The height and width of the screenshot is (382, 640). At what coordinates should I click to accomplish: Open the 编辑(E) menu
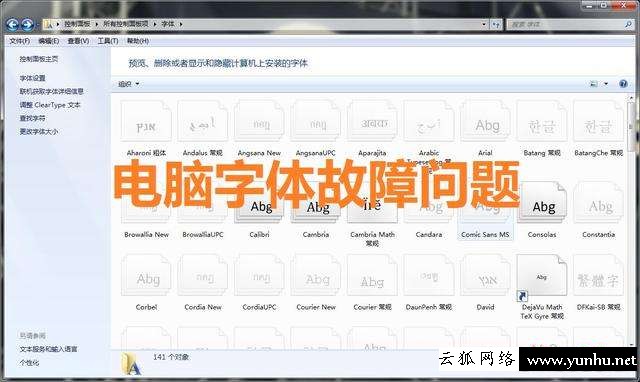(49, 41)
